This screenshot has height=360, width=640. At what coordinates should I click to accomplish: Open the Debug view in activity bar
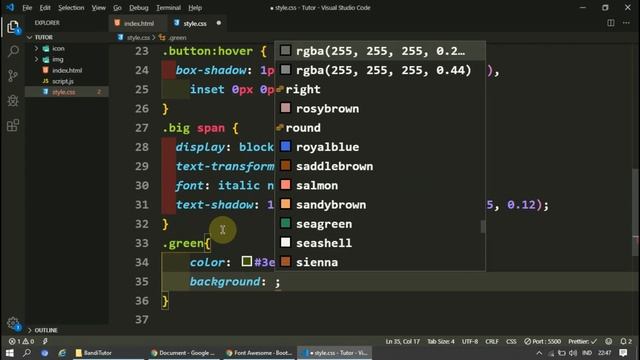click(x=13, y=100)
